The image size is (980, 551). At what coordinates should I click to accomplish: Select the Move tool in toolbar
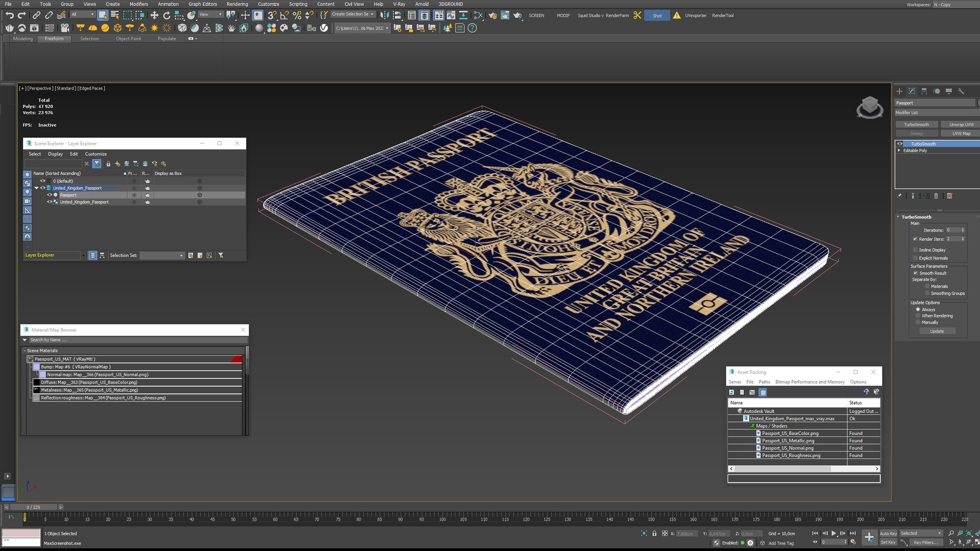154,15
